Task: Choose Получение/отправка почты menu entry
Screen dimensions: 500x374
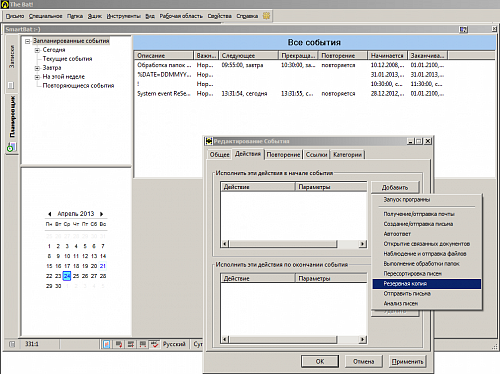Action: click(x=426, y=214)
